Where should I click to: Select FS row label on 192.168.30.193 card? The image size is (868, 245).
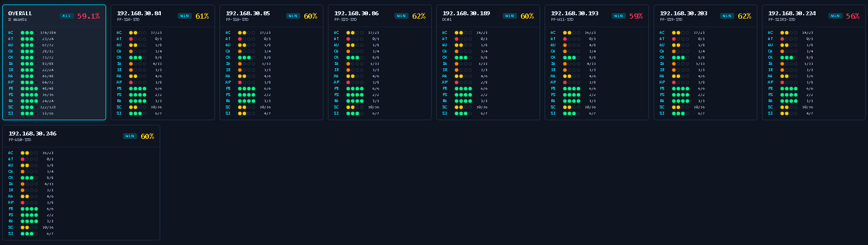(553, 95)
